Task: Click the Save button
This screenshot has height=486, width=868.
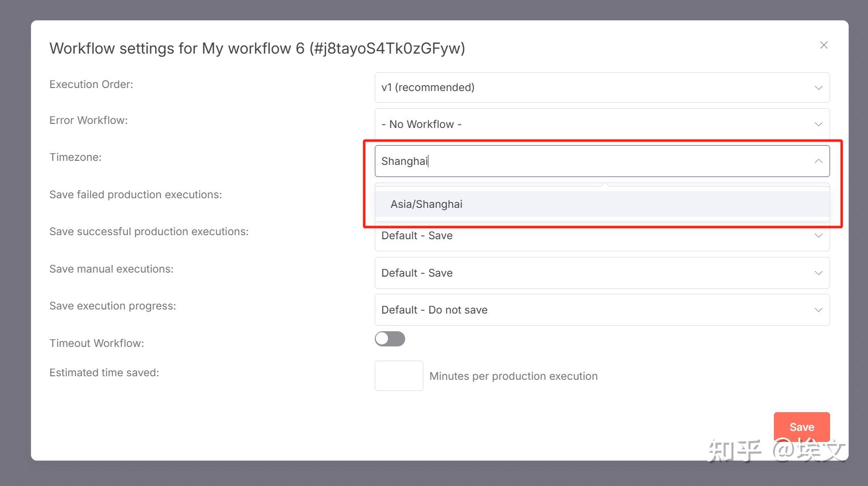Action: [x=801, y=427]
